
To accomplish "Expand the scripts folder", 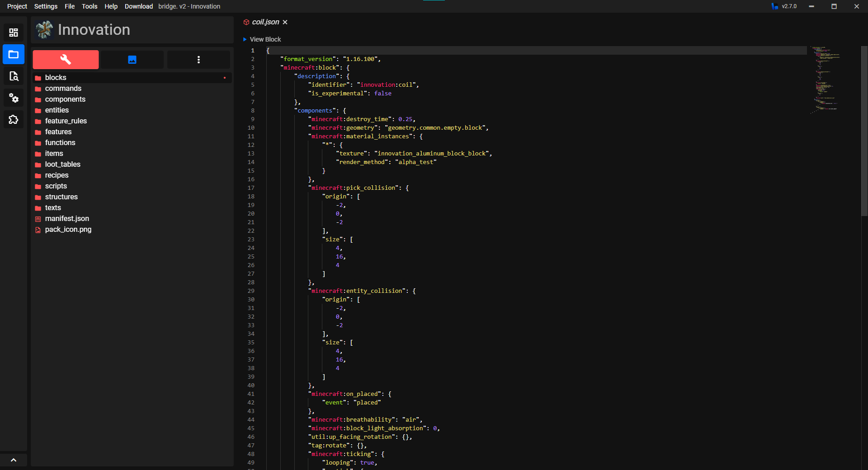I will (x=132, y=186).
